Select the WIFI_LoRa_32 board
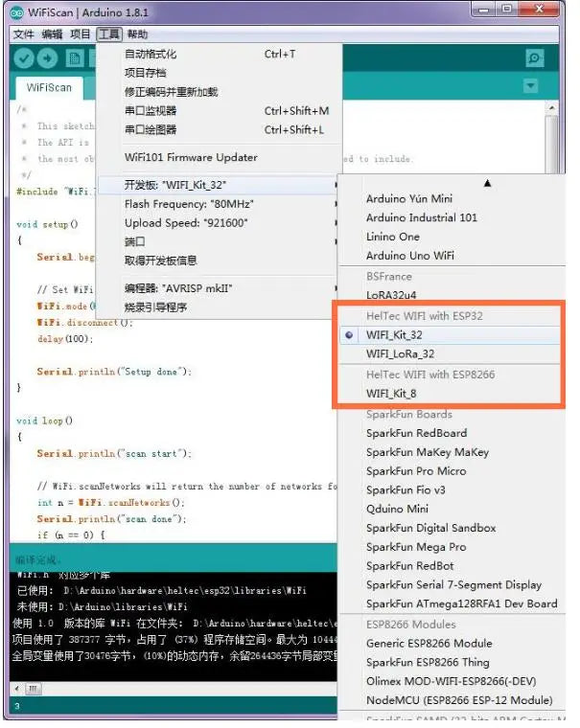The image size is (580, 728). [x=450, y=354]
